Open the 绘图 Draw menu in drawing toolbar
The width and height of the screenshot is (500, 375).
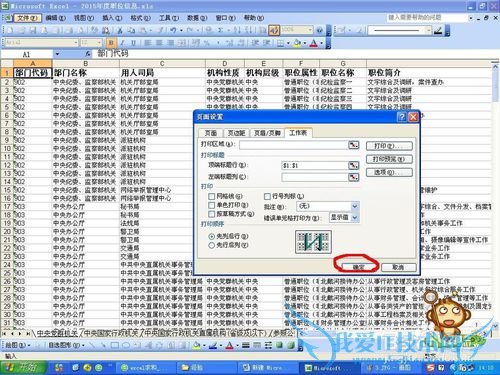pos(17,345)
